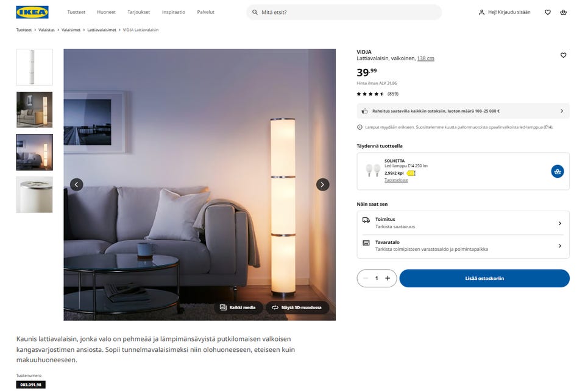
Task: Decrease quantity with the minus button
Action: [366, 278]
